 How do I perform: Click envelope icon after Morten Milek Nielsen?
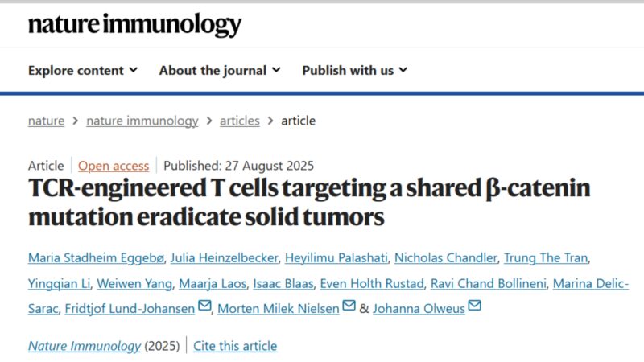pyautogui.click(x=349, y=306)
